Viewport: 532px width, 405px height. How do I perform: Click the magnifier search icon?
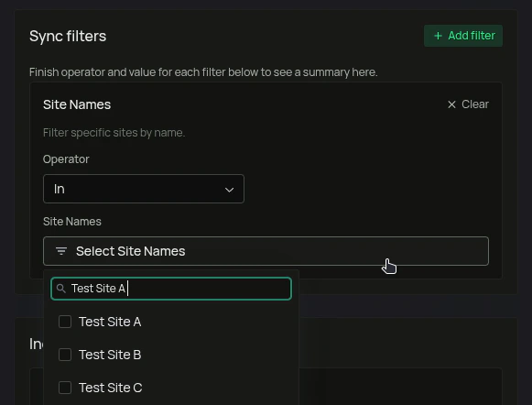(x=61, y=289)
